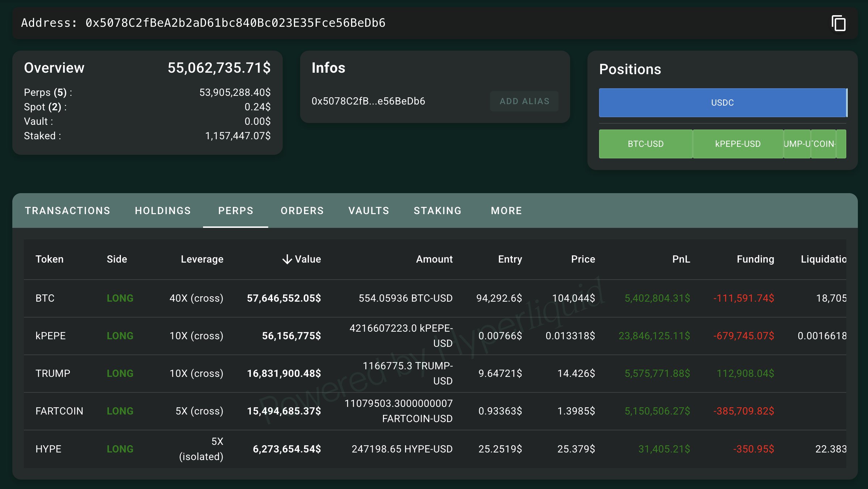
Task: Click the ADD ALIAS button
Action: (x=524, y=101)
